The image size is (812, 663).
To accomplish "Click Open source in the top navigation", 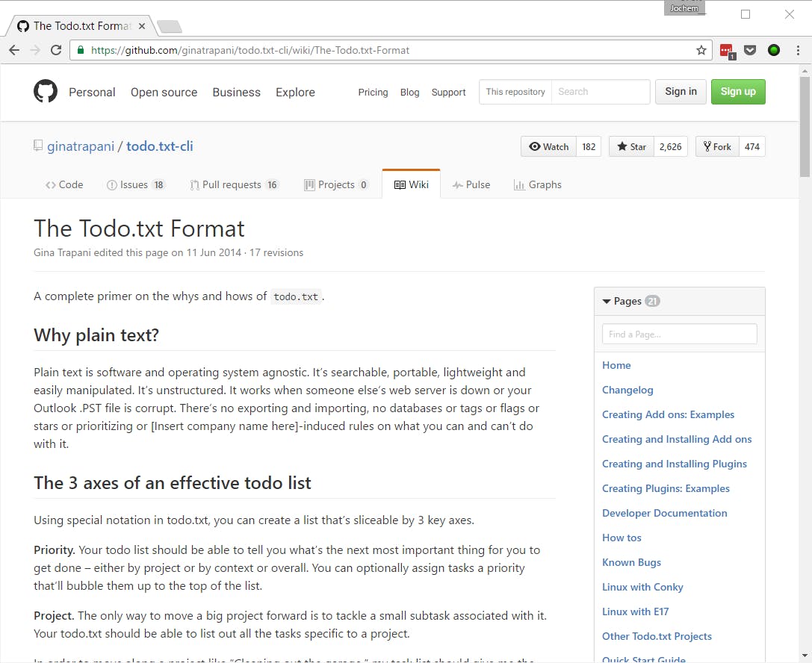I will pyautogui.click(x=164, y=92).
